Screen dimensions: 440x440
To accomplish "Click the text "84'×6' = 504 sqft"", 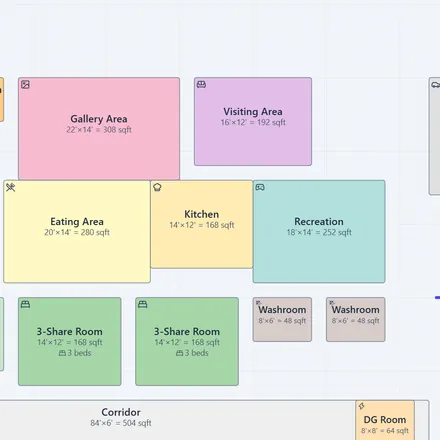I will (x=121, y=423).
